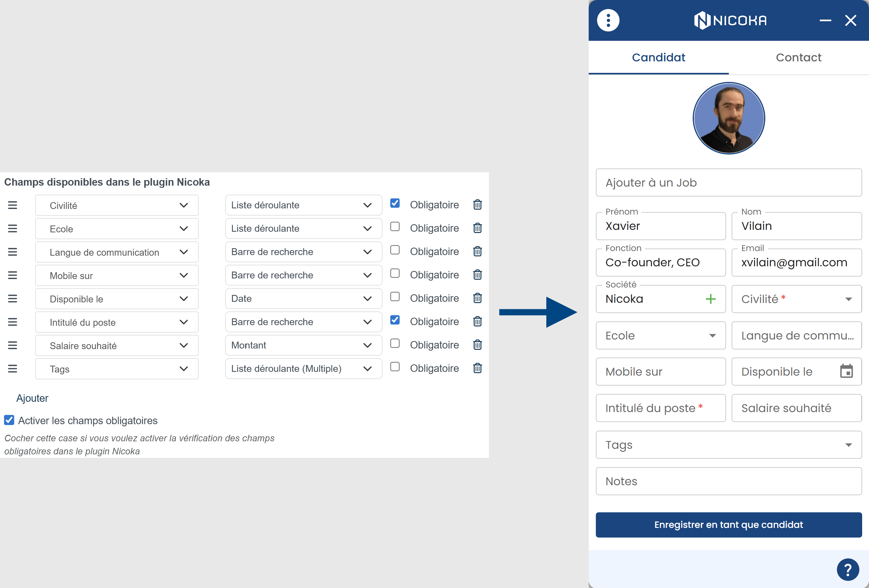Delete the Civilité field row
This screenshot has height=588, width=869.
click(477, 205)
